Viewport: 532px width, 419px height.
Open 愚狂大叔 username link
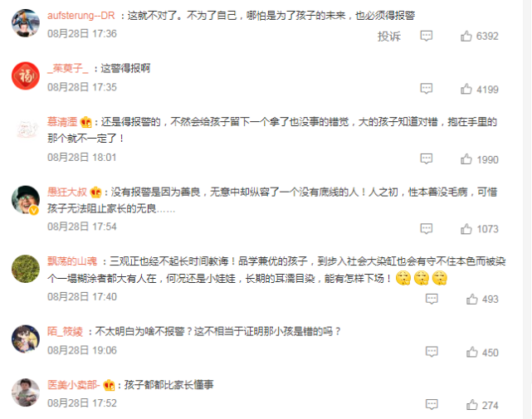(x=67, y=192)
